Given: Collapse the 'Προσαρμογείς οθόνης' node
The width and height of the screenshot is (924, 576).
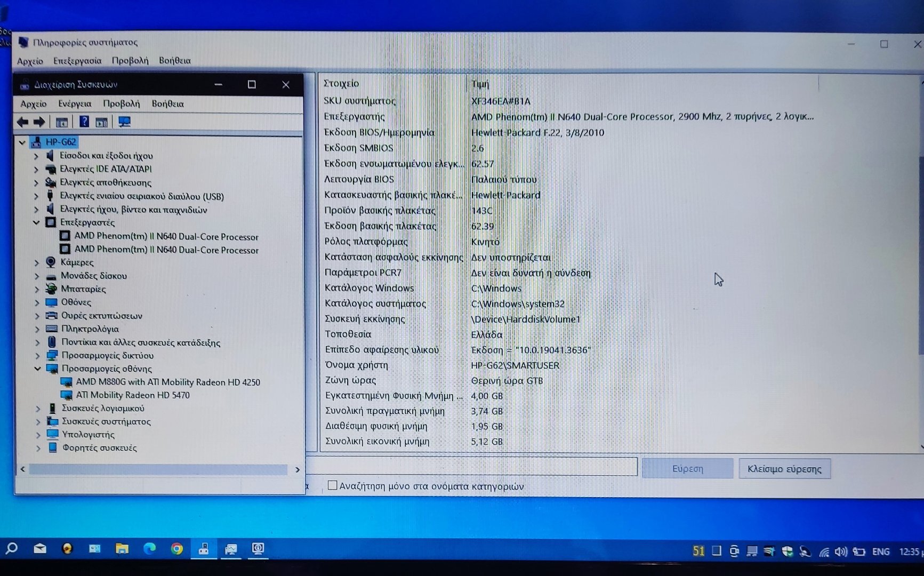Looking at the screenshot, I should 37,369.
